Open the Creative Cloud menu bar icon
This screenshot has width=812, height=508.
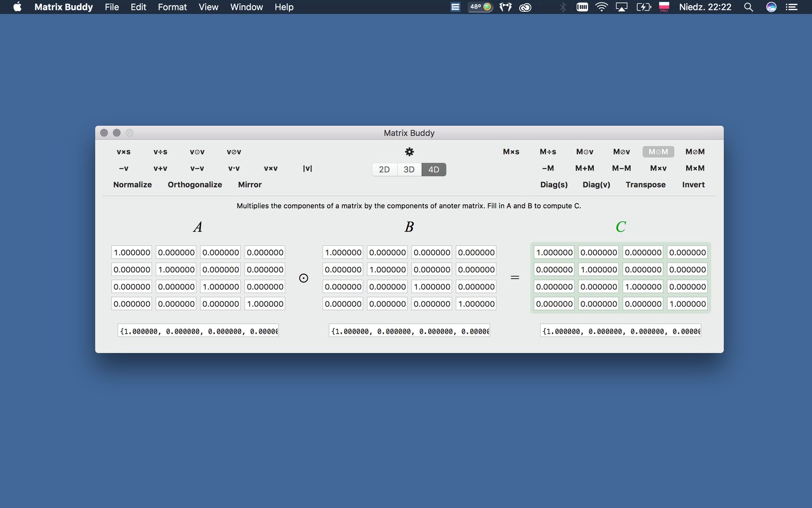(525, 7)
